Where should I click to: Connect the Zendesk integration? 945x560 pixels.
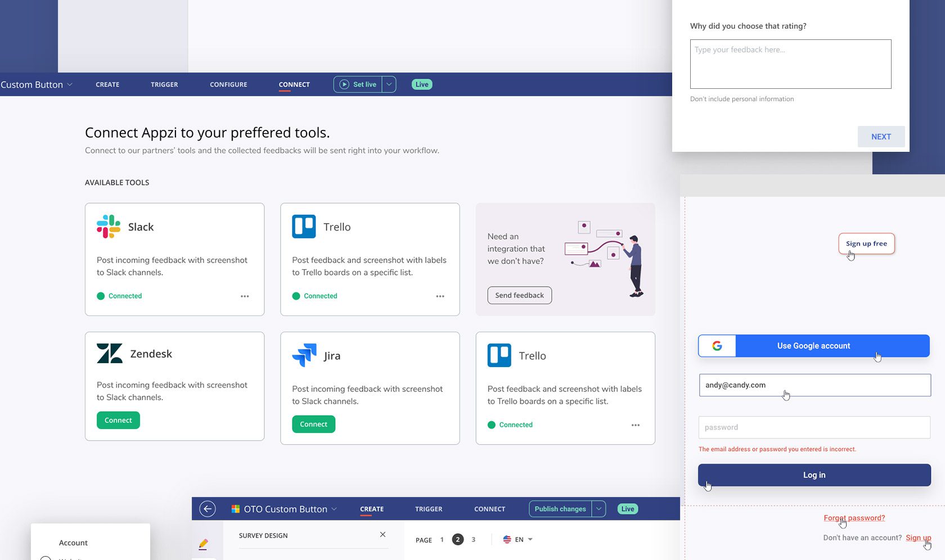118,420
